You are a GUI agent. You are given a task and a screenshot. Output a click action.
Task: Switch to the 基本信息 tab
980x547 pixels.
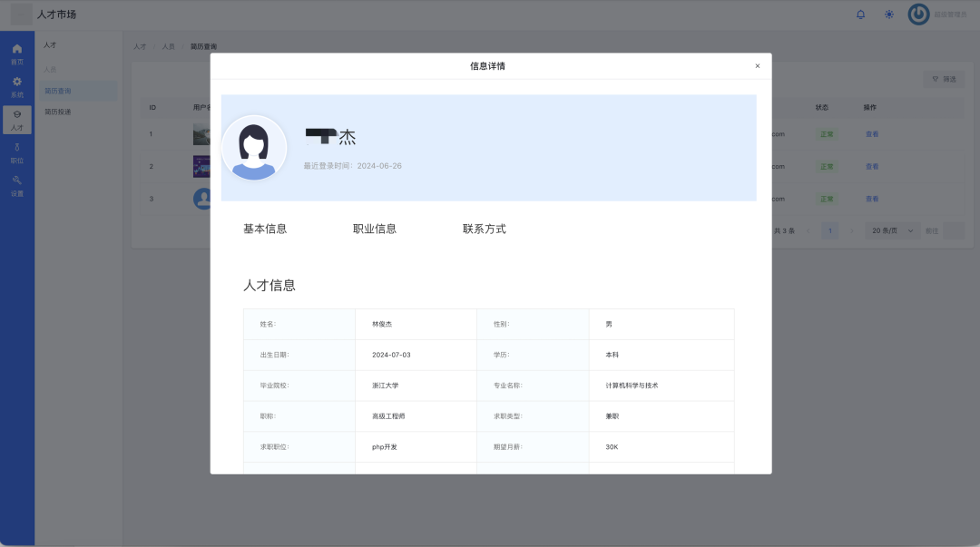[x=265, y=229]
